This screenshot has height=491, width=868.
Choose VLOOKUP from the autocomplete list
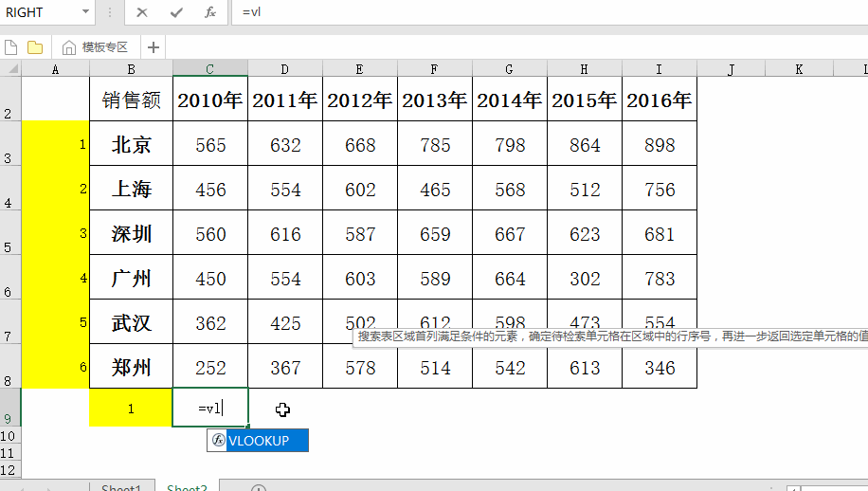pyautogui.click(x=258, y=441)
